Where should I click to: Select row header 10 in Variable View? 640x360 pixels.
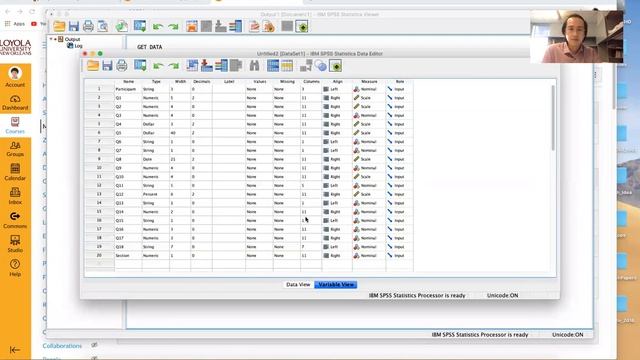pos(99,168)
